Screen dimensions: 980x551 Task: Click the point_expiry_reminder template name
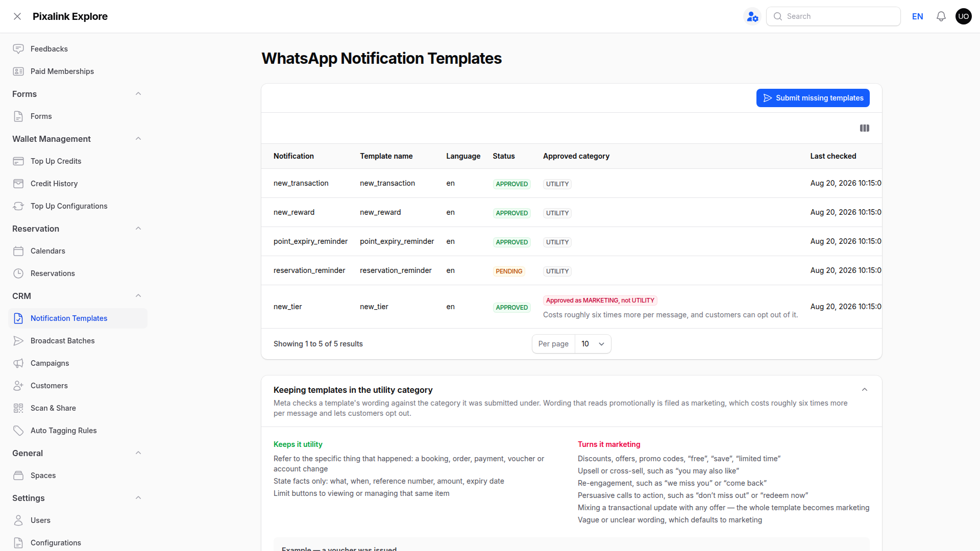397,241
